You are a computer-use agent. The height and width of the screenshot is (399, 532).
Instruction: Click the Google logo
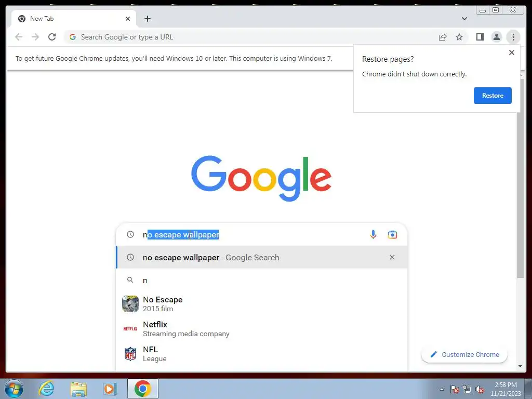(261, 178)
